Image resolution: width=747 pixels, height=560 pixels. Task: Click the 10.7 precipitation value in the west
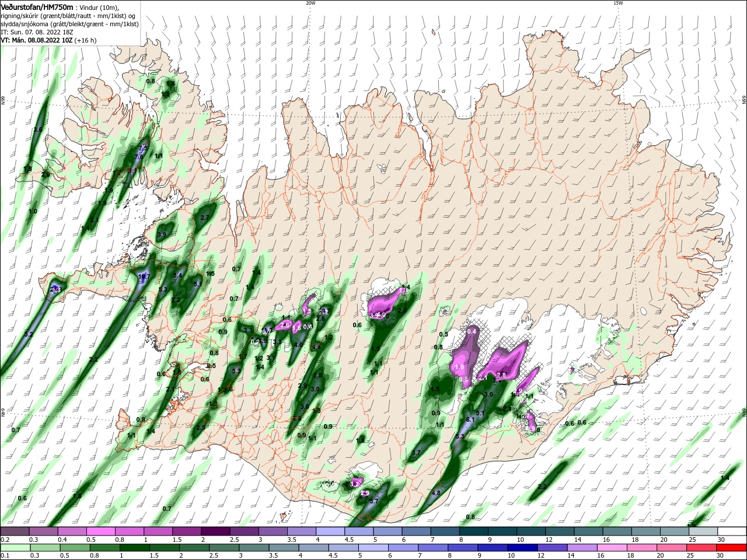tap(144, 276)
